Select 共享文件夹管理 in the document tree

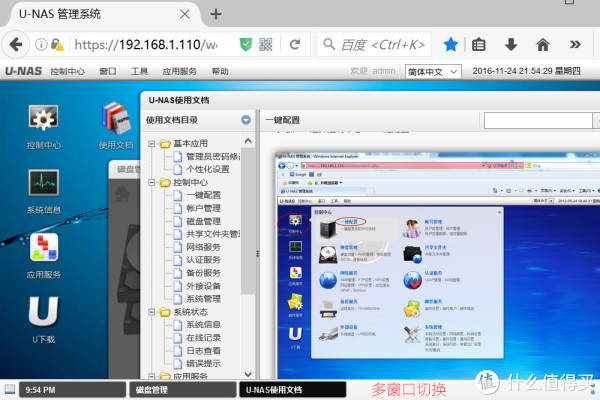click(x=213, y=234)
